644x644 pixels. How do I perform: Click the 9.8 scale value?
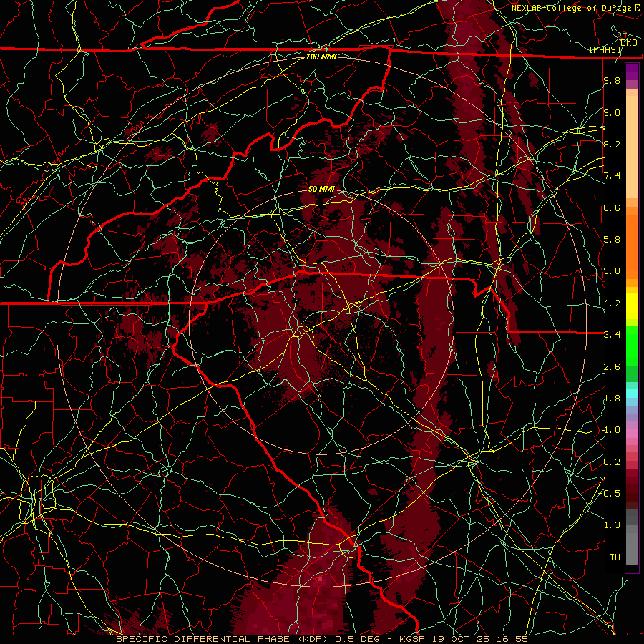612,81
